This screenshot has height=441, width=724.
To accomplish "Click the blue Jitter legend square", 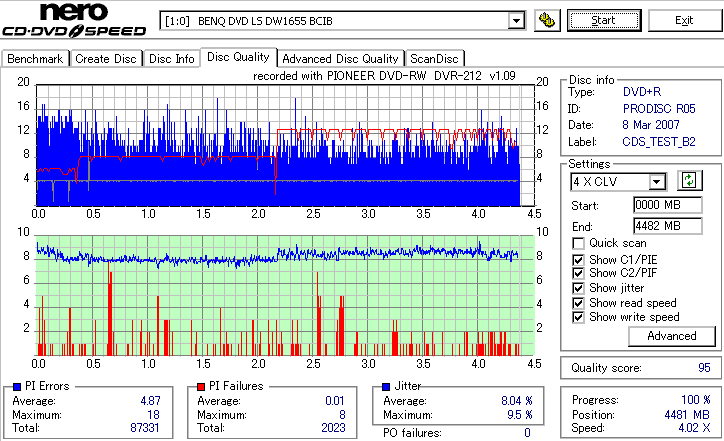I will pos(386,387).
